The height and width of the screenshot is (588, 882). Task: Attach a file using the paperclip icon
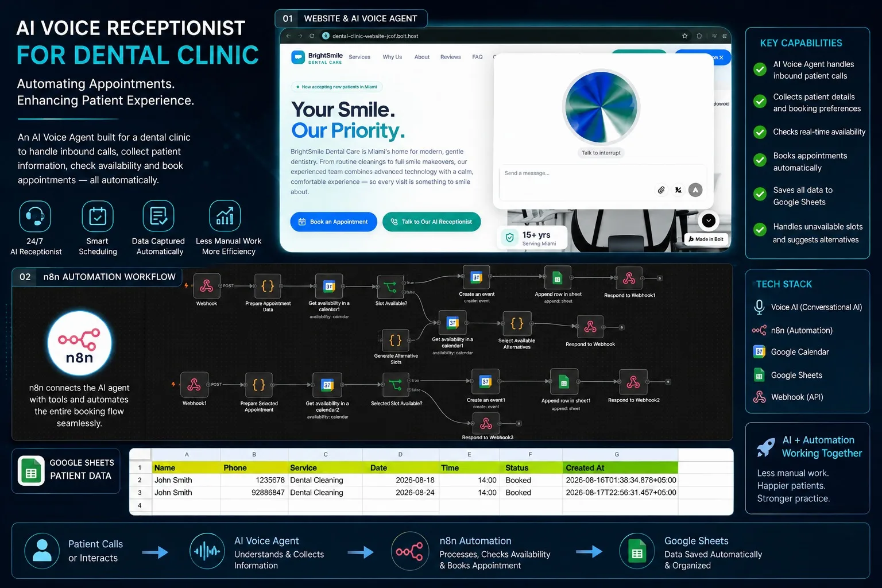click(661, 189)
